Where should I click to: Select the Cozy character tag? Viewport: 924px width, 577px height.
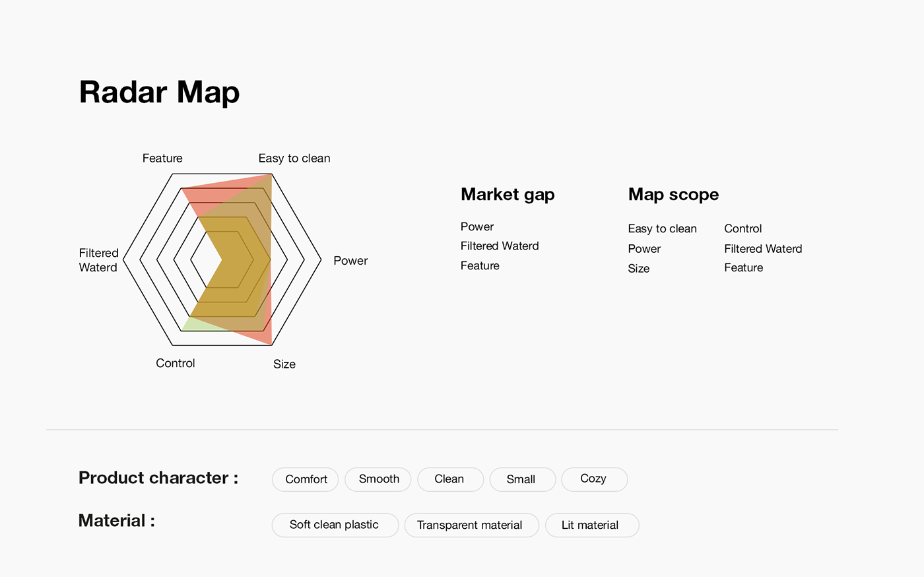(x=593, y=479)
